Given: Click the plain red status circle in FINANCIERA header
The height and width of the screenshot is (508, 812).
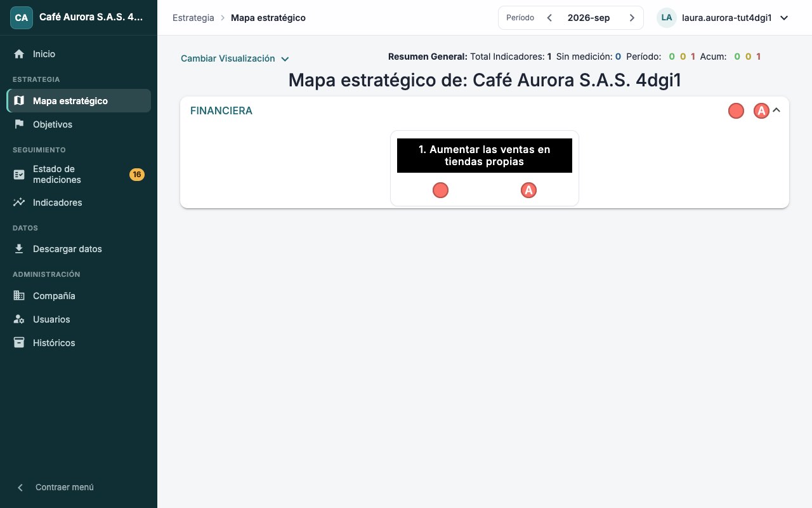Looking at the screenshot, I should click(x=736, y=111).
